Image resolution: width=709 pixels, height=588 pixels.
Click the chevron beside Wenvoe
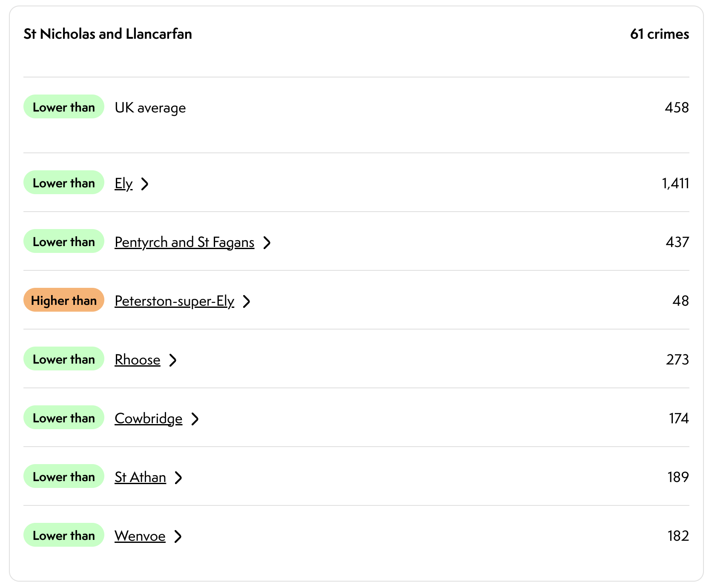coord(178,536)
